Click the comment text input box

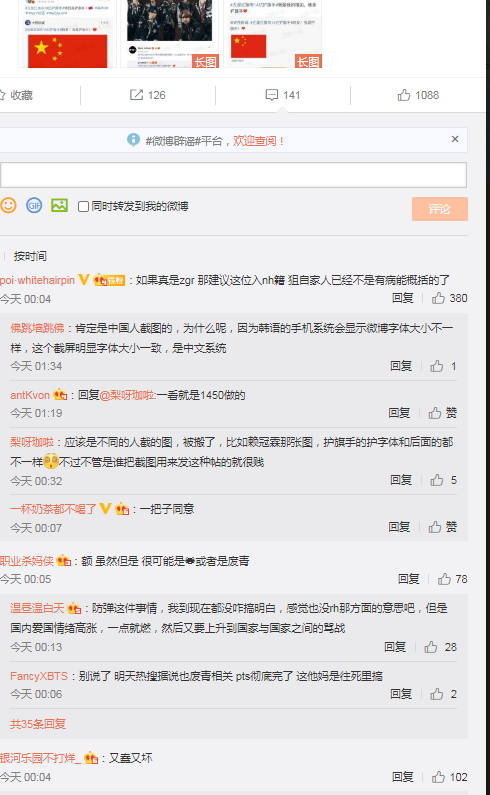(233, 175)
